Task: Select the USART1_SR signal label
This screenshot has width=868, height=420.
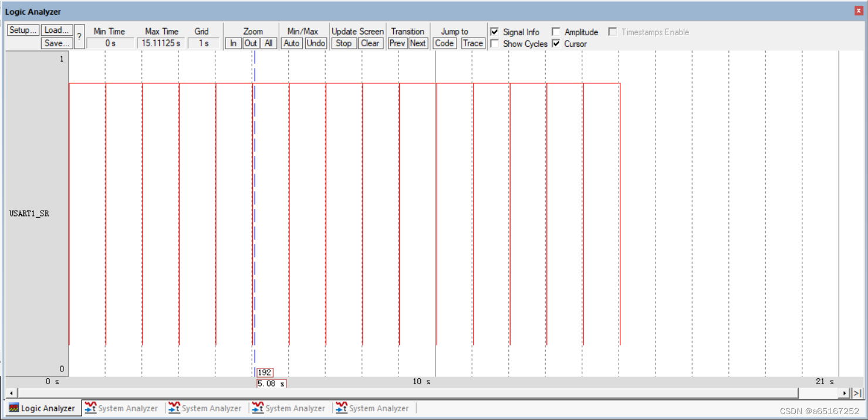Action: [x=29, y=214]
